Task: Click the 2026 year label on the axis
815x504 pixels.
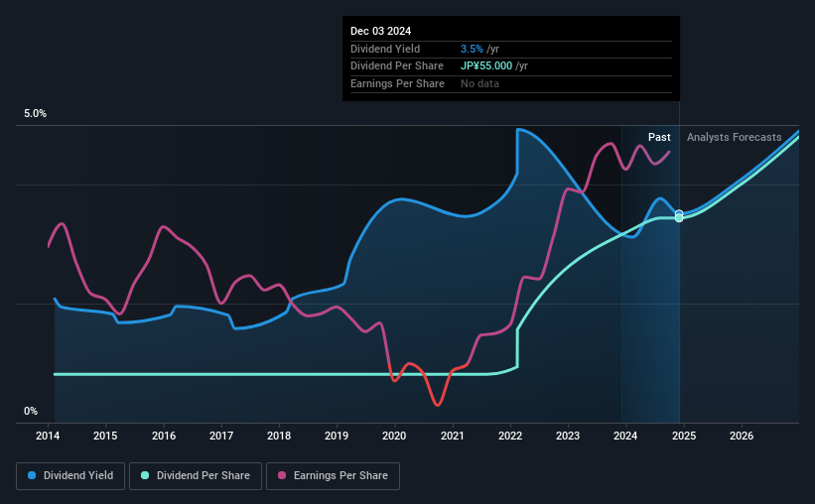Action: (741, 436)
